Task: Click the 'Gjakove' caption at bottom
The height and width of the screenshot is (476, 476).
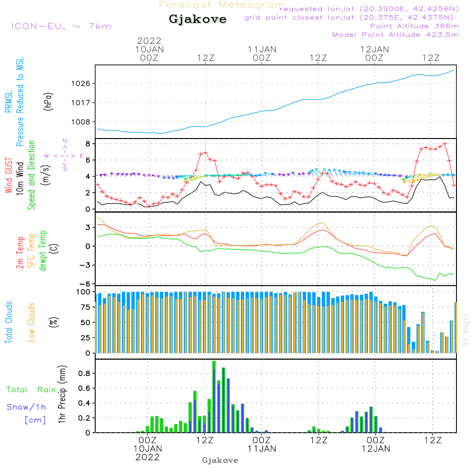Action: point(220,460)
